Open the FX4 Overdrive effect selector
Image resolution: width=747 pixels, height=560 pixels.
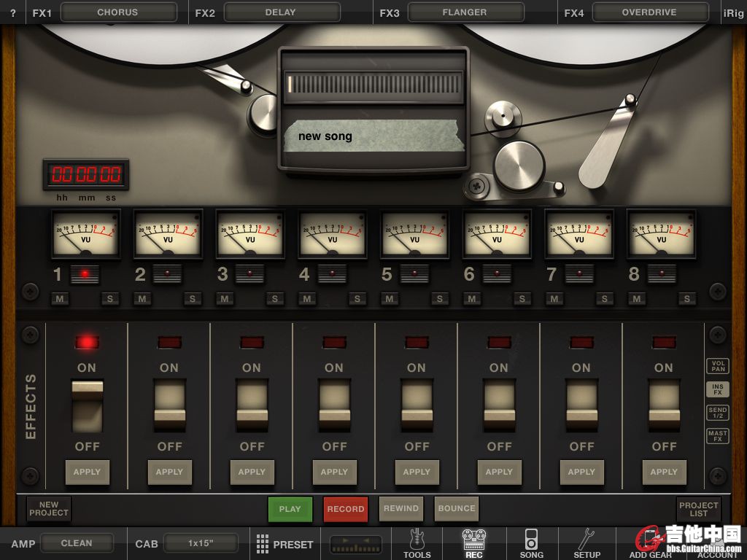pos(650,12)
